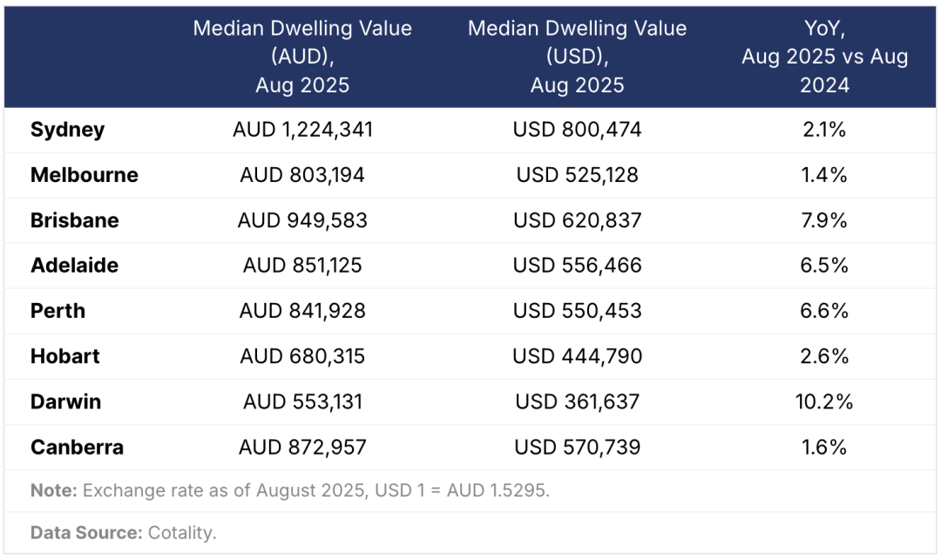Select Hobart's USD 444,790 cell
This screenshot has height=560, width=941.
pos(577,356)
